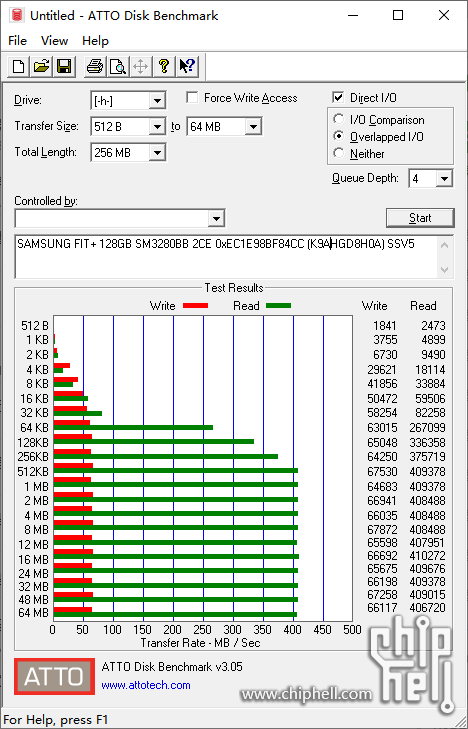Image resolution: width=468 pixels, height=729 pixels.
Task: Open About via the question mark icon
Action: tap(164, 66)
